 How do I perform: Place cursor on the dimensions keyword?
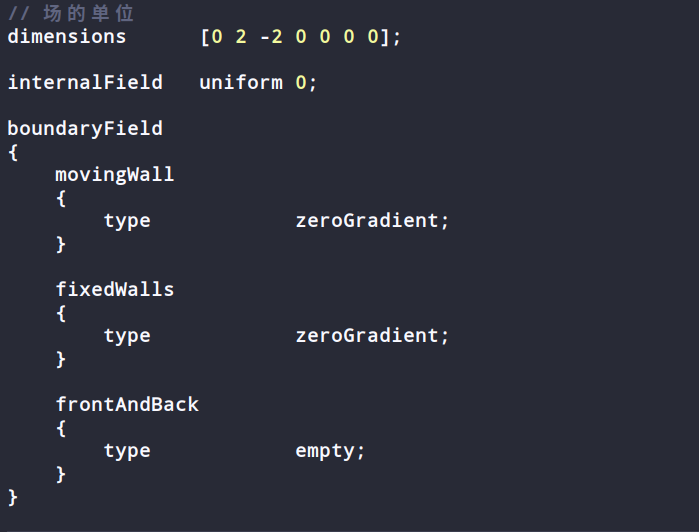(67, 37)
